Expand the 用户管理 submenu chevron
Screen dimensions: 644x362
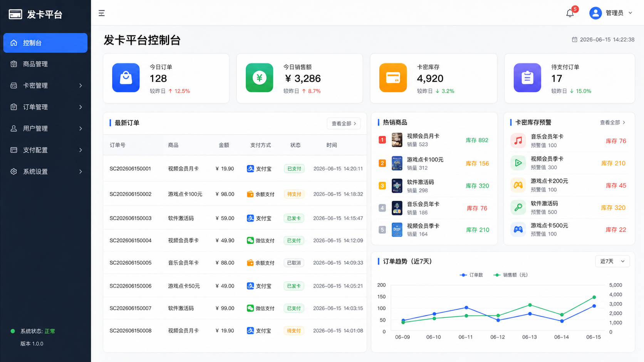pyautogui.click(x=80, y=128)
